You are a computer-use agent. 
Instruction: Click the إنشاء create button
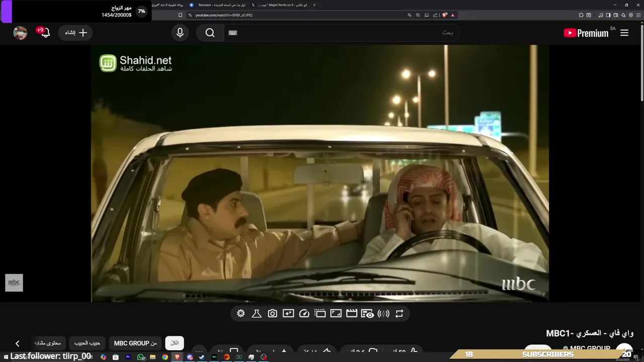pos(76,33)
